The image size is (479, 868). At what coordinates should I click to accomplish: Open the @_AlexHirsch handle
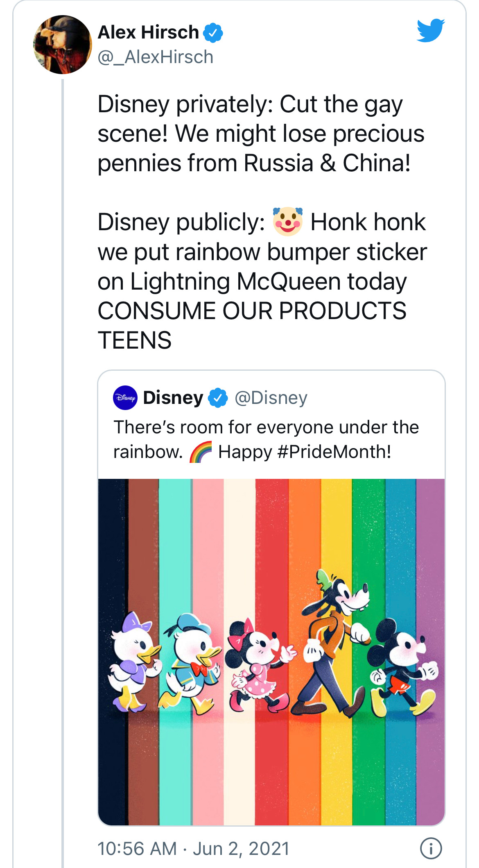(156, 57)
